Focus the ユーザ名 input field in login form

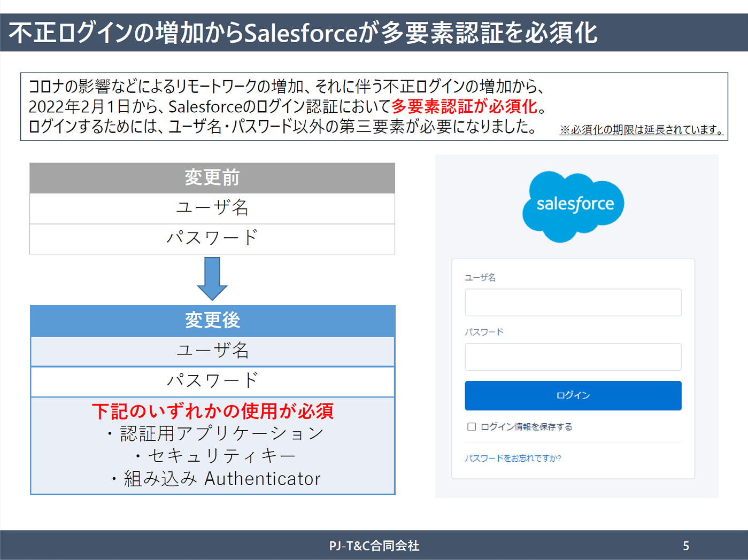pyautogui.click(x=573, y=302)
